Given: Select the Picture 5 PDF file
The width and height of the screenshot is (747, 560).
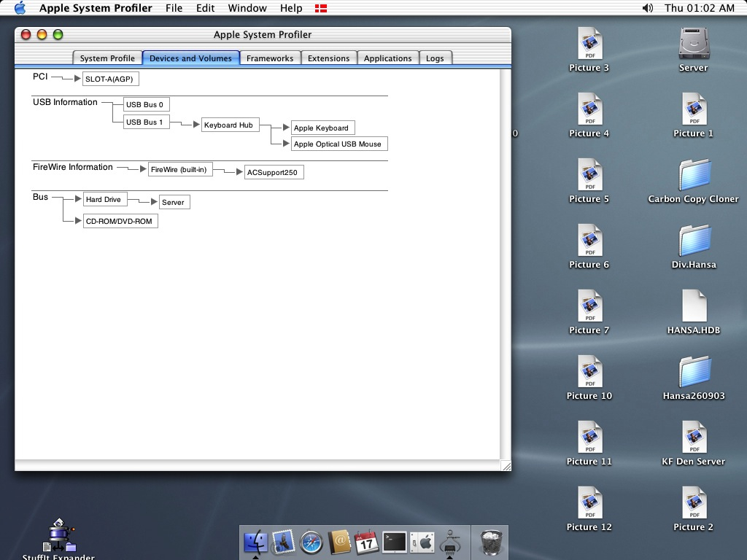Looking at the screenshot, I should tap(589, 174).
